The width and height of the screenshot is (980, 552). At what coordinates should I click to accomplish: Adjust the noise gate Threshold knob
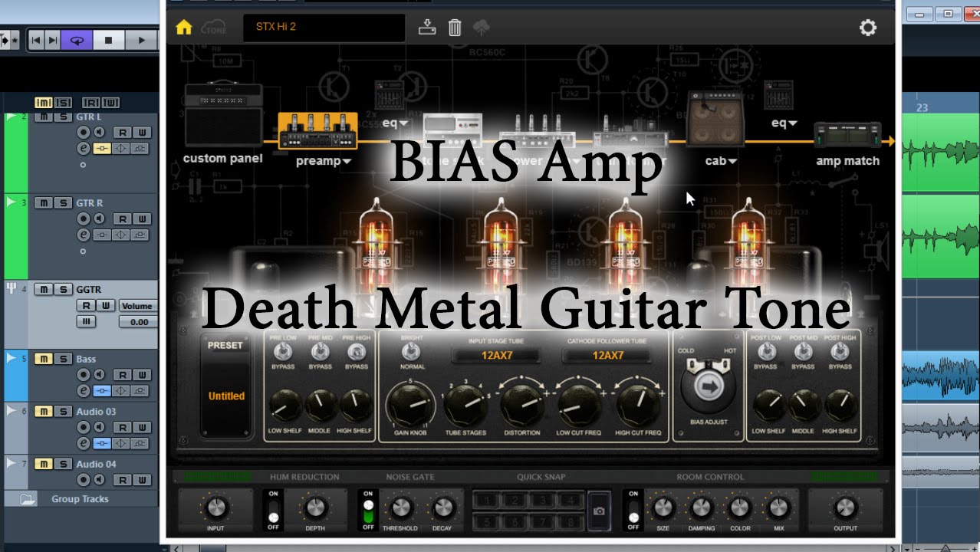400,508
